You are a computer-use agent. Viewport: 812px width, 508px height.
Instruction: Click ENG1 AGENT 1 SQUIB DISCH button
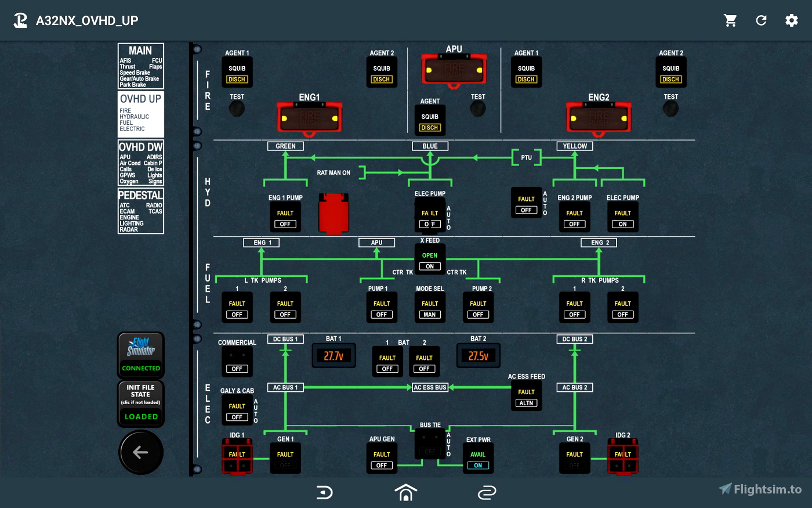[x=237, y=73]
